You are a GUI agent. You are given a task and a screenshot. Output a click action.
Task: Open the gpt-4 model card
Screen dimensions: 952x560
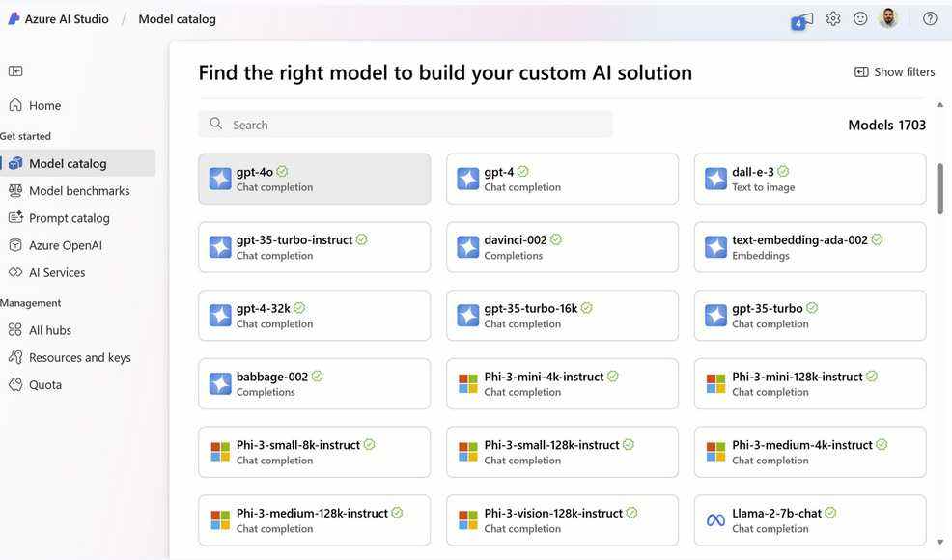tap(562, 179)
